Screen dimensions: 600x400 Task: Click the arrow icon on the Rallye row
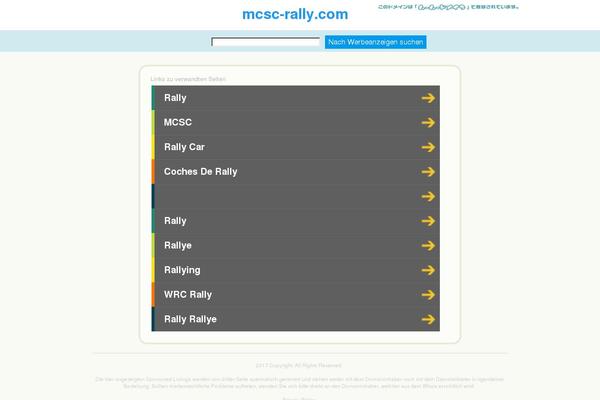point(428,245)
